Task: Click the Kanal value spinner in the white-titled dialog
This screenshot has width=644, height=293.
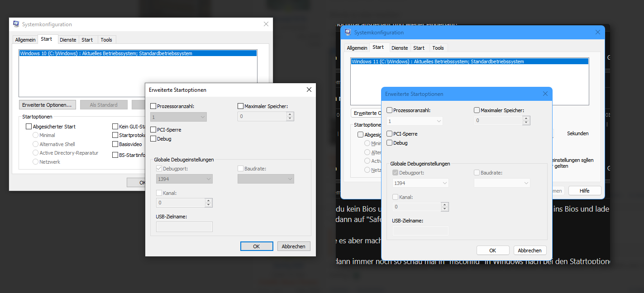Action: [209, 203]
